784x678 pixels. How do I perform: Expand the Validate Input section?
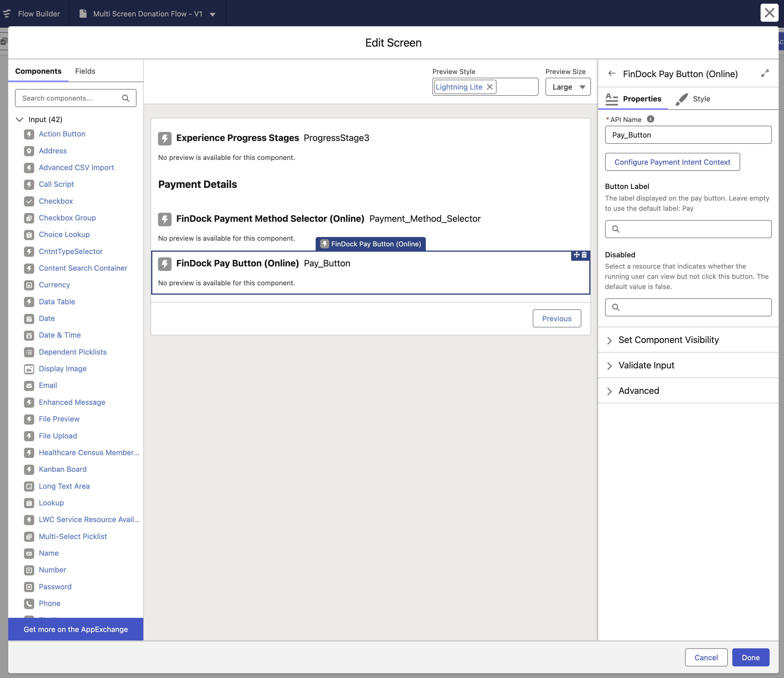[x=688, y=366]
